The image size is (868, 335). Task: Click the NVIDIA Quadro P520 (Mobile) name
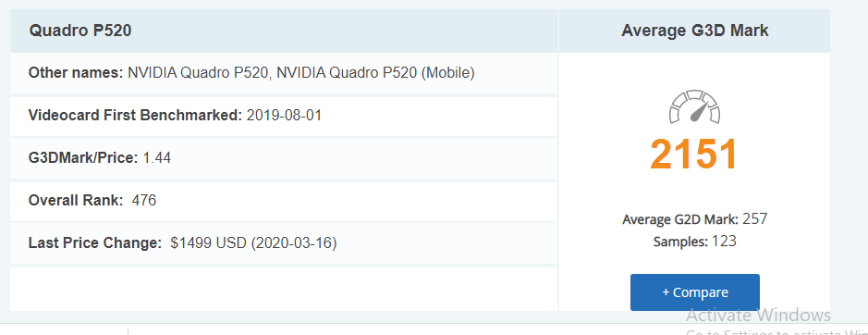tap(375, 73)
